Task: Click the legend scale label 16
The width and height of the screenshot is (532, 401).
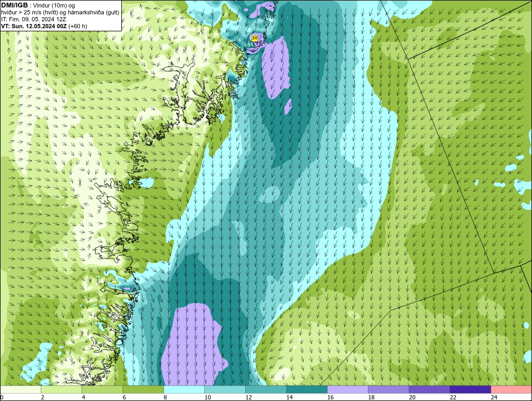Action: click(330, 397)
